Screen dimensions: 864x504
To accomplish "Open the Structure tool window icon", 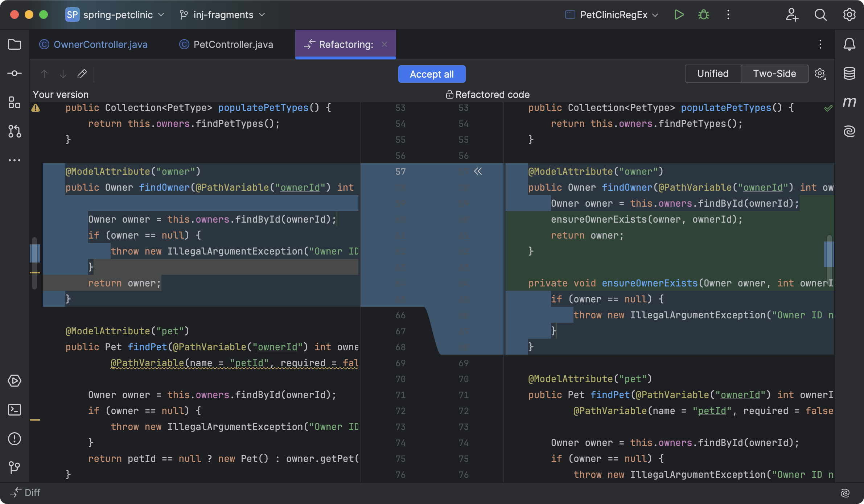I will pos(15,102).
